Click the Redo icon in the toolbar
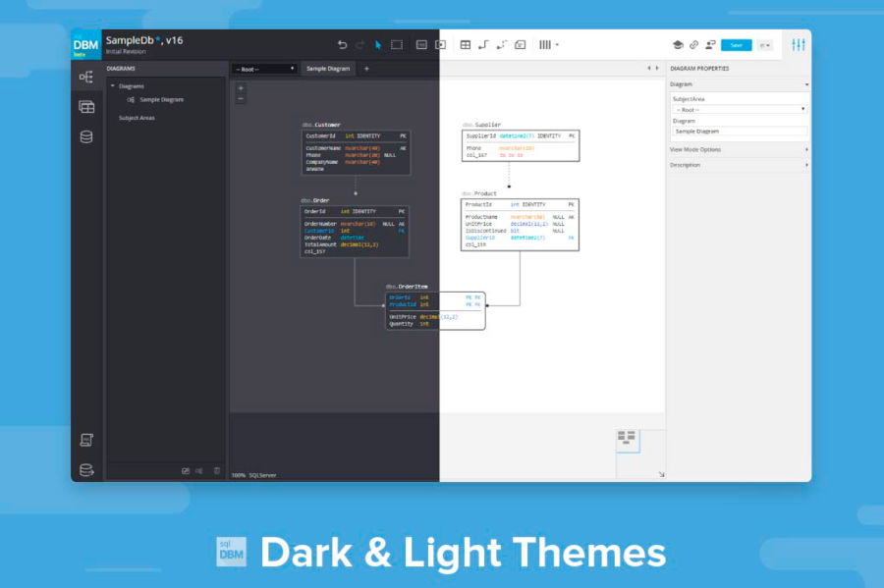The width and height of the screenshot is (884, 588). point(359,44)
